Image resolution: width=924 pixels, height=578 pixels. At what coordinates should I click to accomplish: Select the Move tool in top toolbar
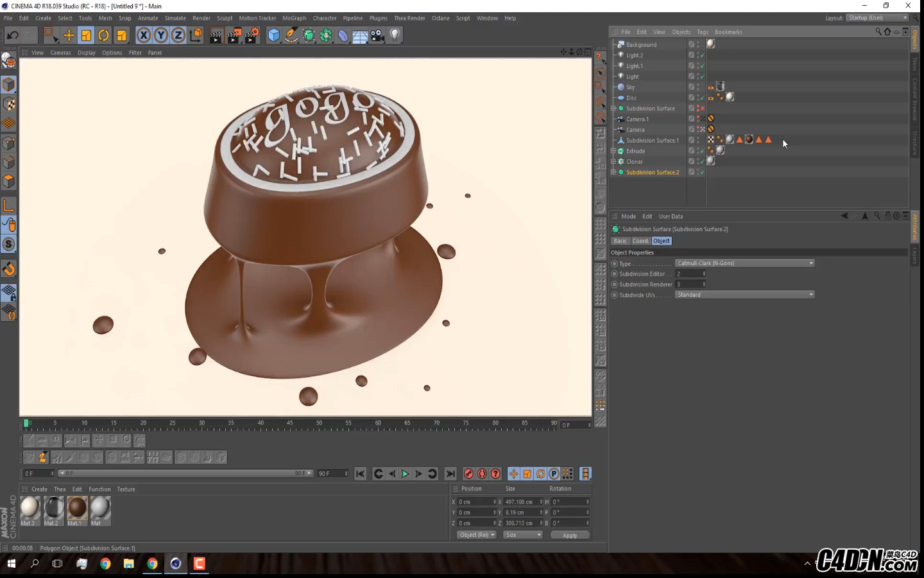(69, 35)
